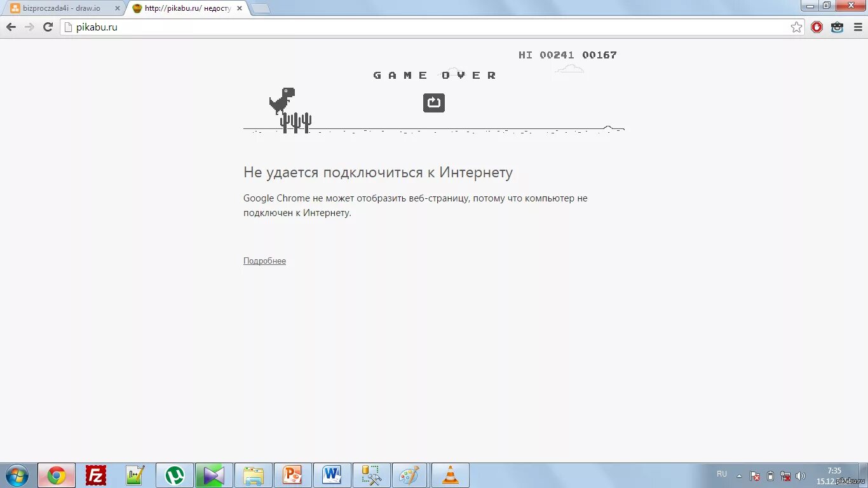
Task: Minimize the Chrome window
Action: tap(809, 5)
